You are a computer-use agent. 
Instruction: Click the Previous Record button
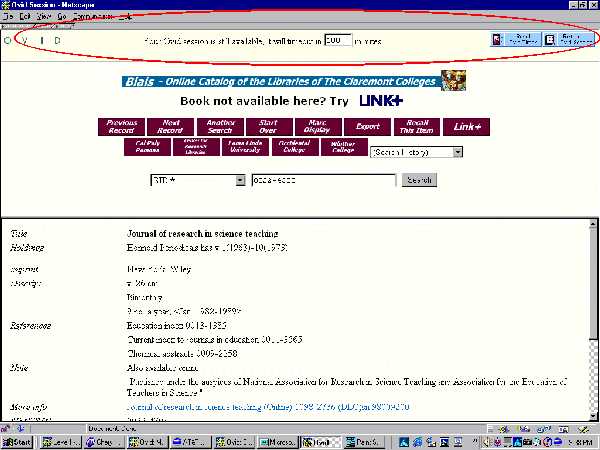[x=121, y=126]
